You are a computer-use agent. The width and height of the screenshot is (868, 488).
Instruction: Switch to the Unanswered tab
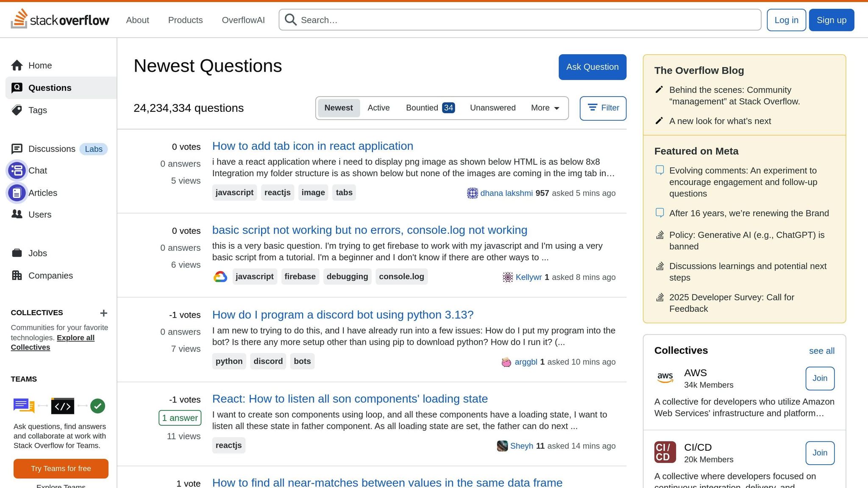tap(492, 108)
